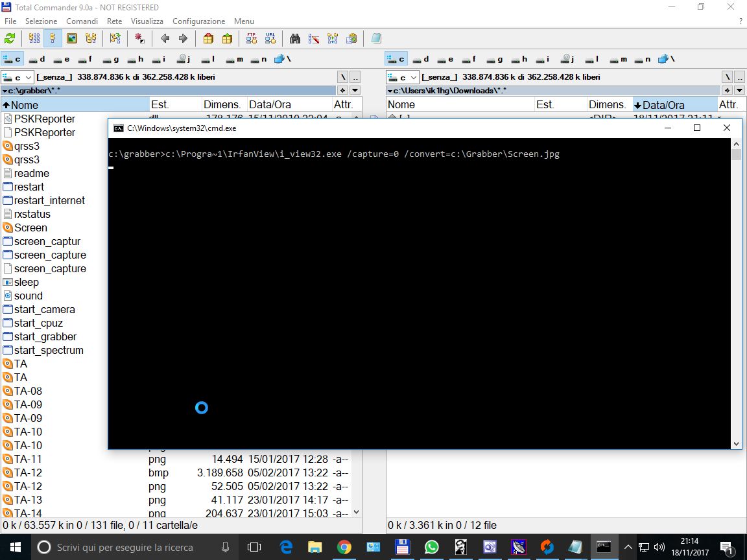Image resolution: width=747 pixels, height=560 pixels.
Task: Click the URL new FTP connection icon
Action: (270, 38)
